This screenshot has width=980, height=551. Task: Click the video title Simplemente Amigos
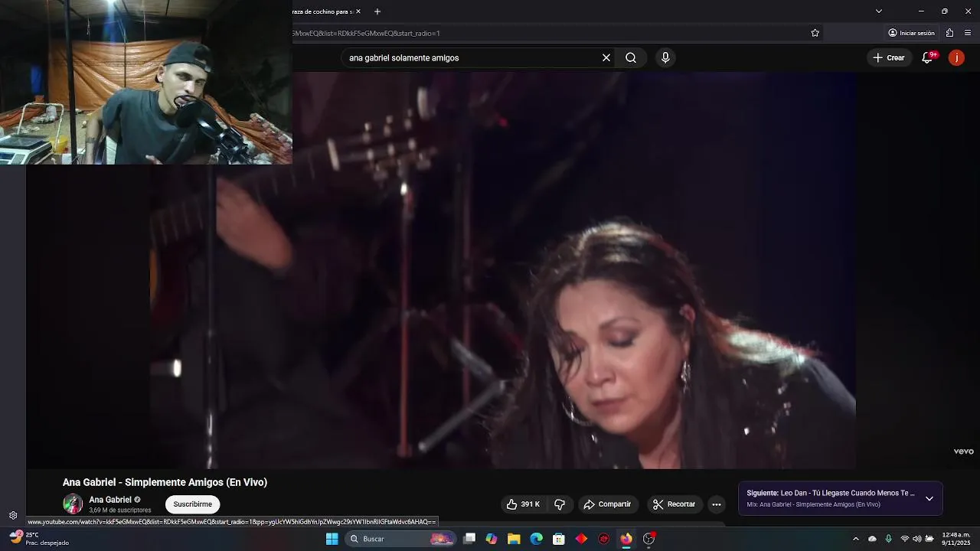coord(165,482)
